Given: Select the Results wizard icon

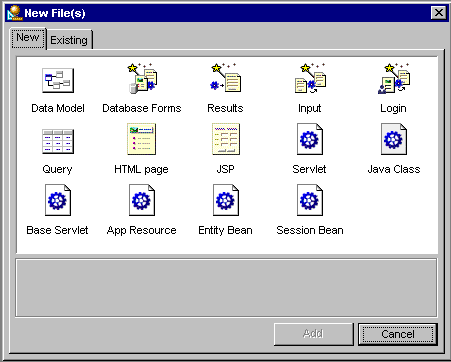Looking at the screenshot, I should coord(225,77).
